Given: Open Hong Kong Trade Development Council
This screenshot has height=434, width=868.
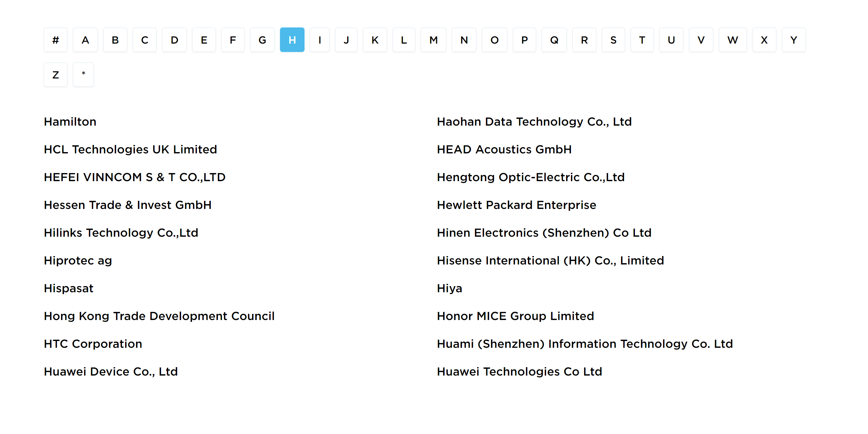Looking at the screenshot, I should pos(159,316).
